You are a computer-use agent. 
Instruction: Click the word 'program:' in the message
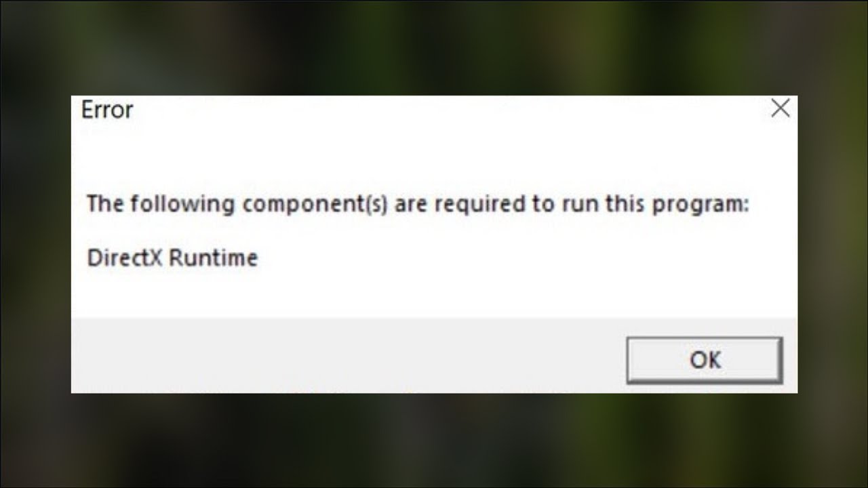(x=701, y=205)
